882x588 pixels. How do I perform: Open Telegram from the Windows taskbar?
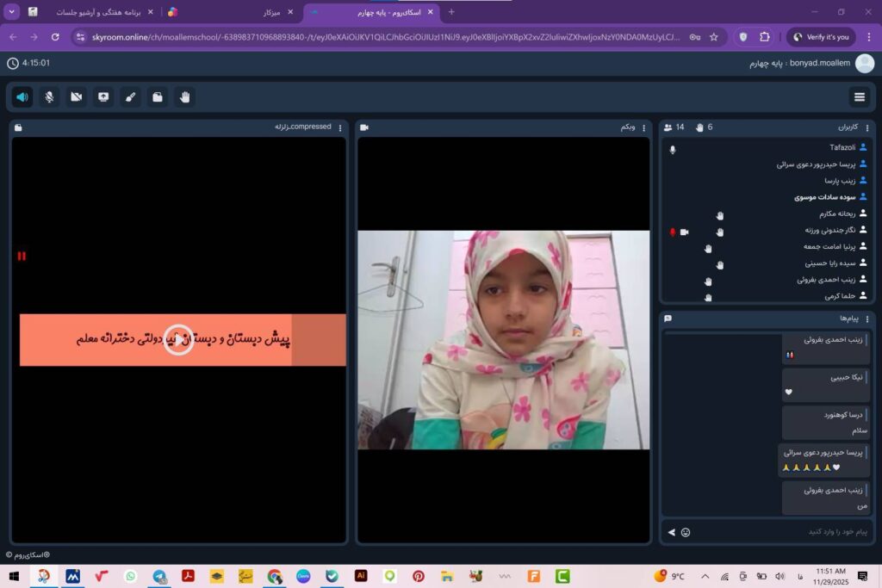[x=159, y=576]
